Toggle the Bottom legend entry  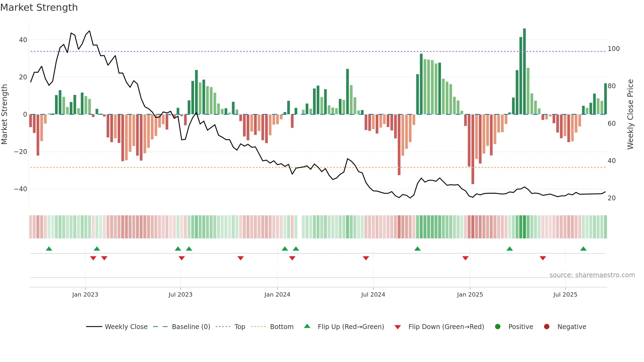272,327
